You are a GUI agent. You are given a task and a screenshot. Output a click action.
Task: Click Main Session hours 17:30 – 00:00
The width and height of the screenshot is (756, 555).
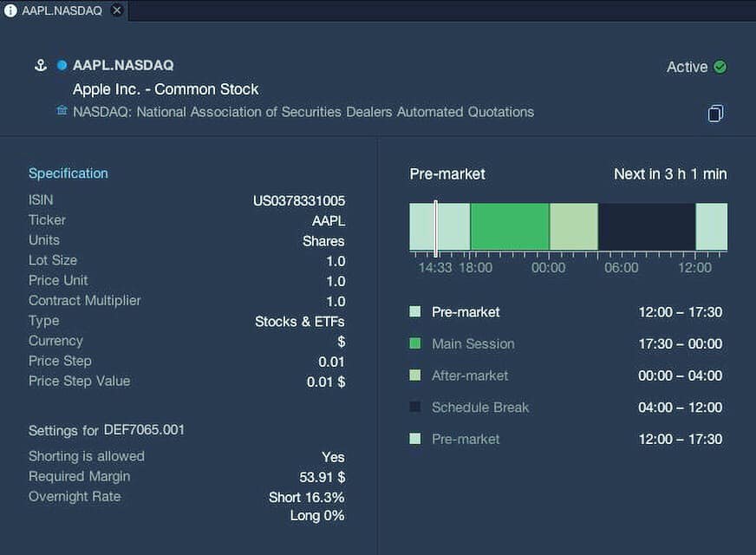(681, 343)
